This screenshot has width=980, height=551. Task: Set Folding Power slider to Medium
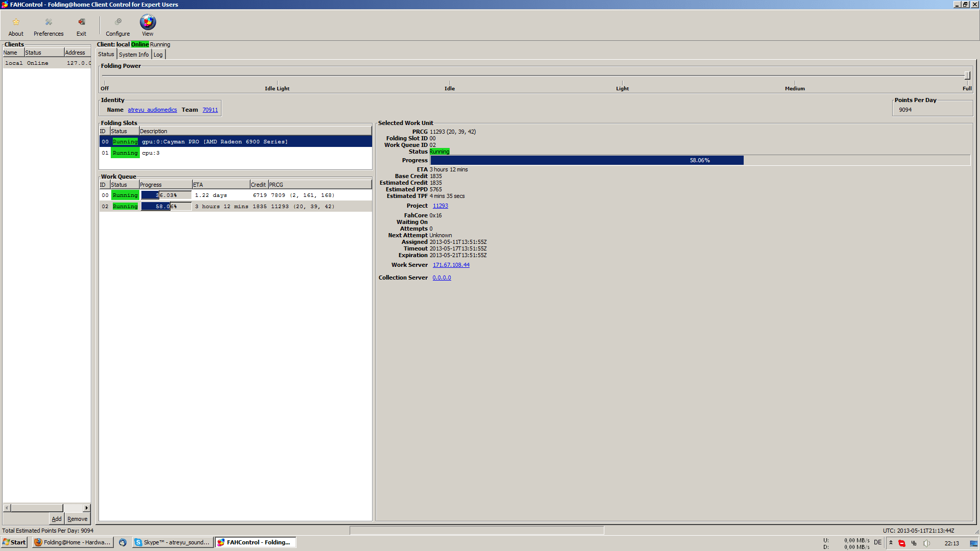tap(795, 77)
